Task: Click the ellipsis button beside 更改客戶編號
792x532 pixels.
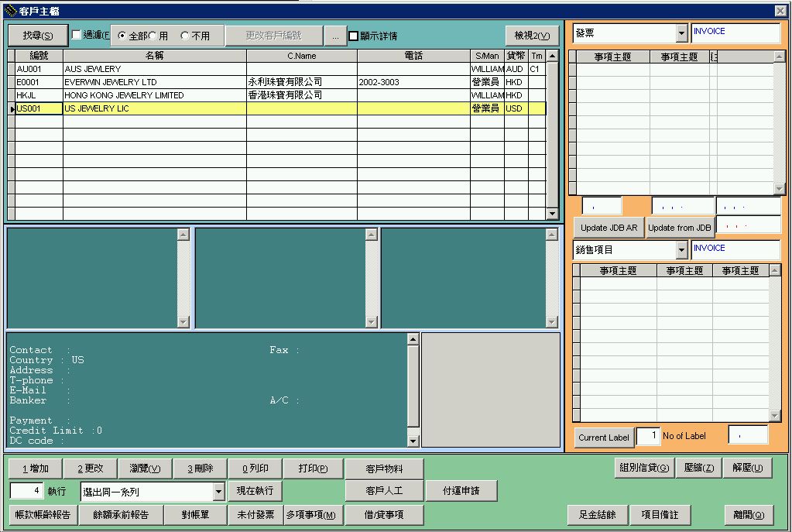Action: coord(335,36)
